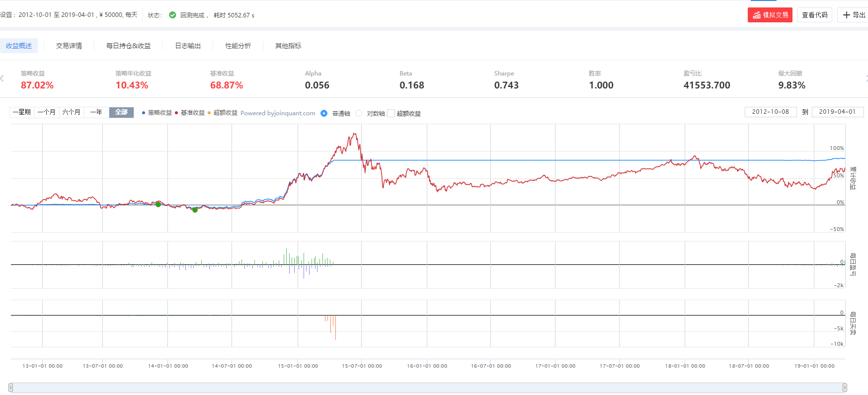Click the green backtest-complete check icon

tap(172, 15)
